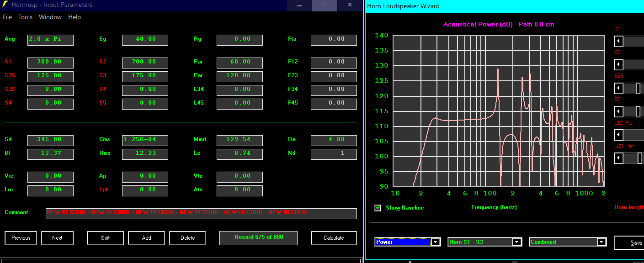Click the S2 value field 700.00
Viewport: 644px width, 263px height.
coord(145,63)
